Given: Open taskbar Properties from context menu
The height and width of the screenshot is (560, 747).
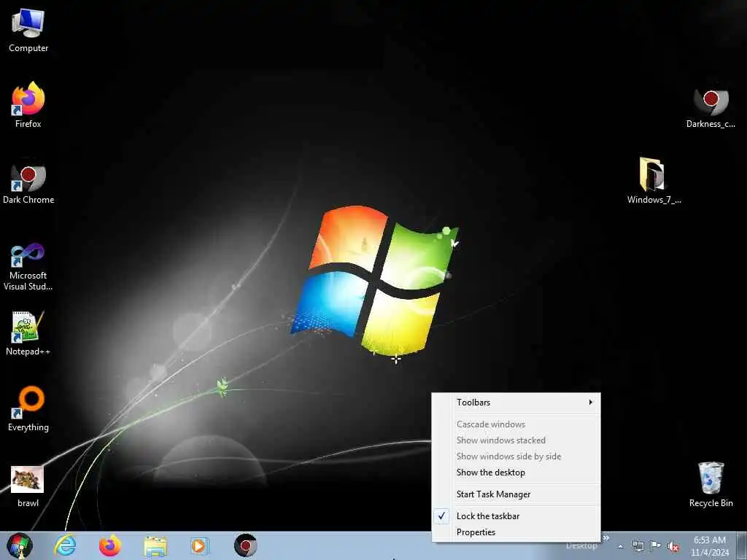Looking at the screenshot, I should click(x=516, y=532).
